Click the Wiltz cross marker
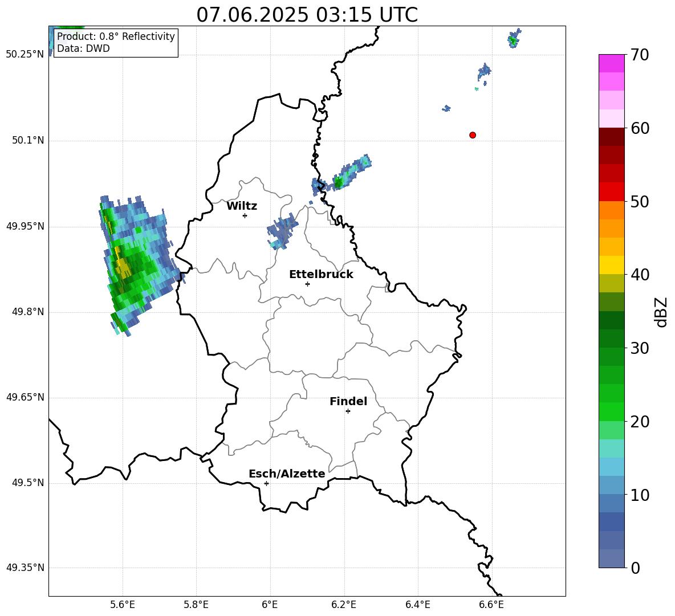Viewport: 675px width, 616px height. point(245,215)
